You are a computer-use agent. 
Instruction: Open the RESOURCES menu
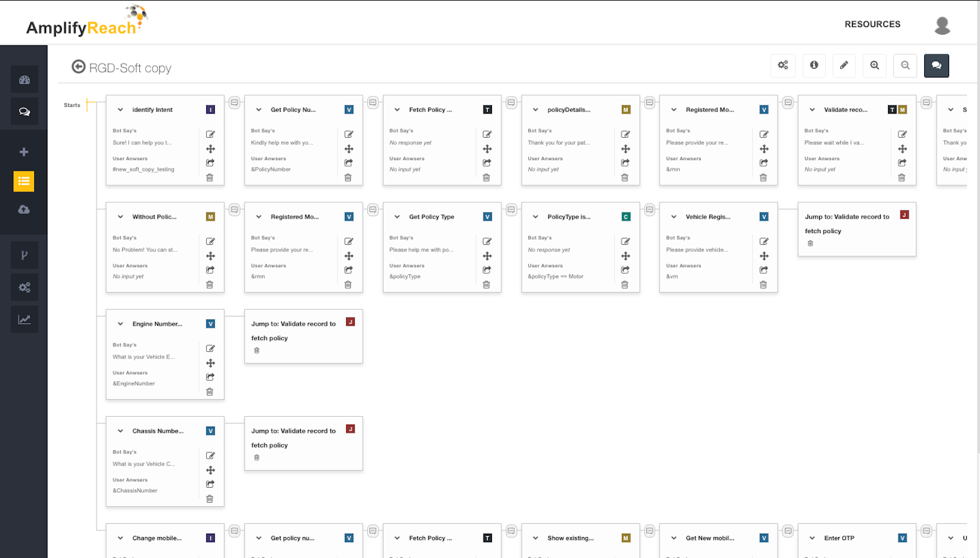pyautogui.click(x=872, y=24)
